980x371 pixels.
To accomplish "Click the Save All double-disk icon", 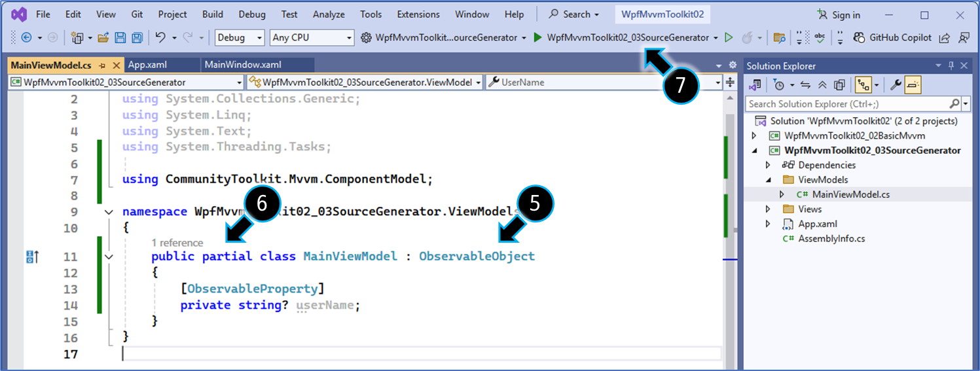I will (137, 38).
